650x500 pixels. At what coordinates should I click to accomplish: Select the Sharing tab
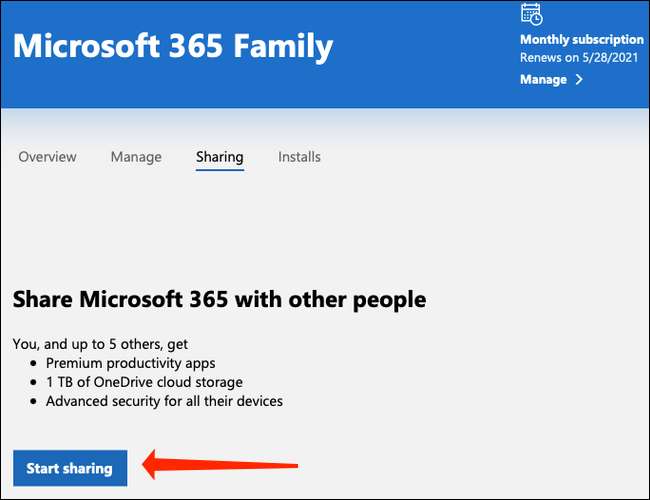[219, 157]
